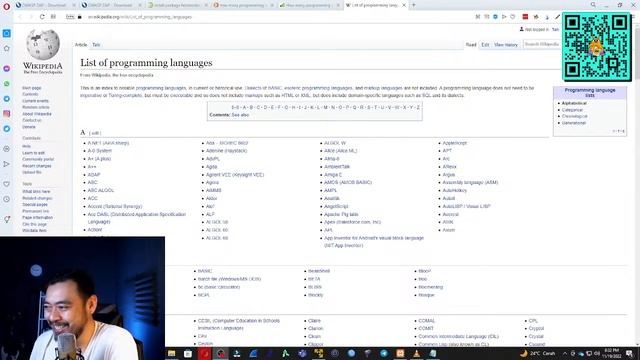
Task: Open a new tab with plus button
Action: click(413, 5)
